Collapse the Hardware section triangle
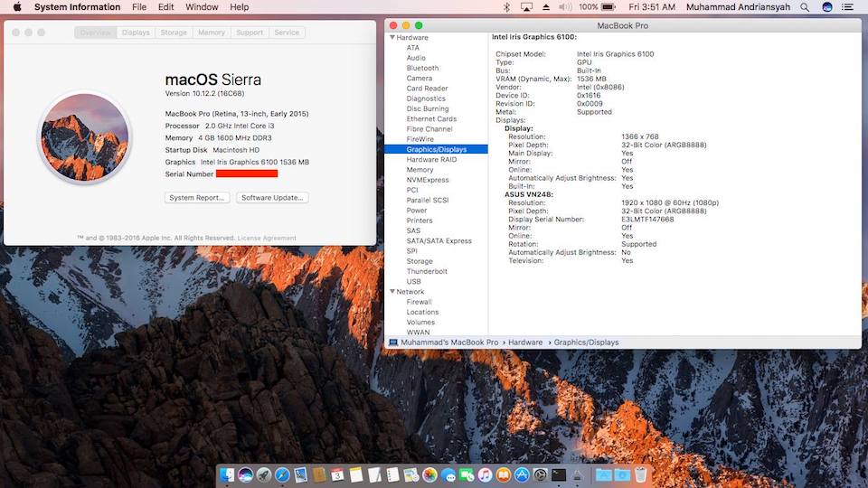Image resolution: width=868 pixels, height=488 pixels. click(392, 37)
